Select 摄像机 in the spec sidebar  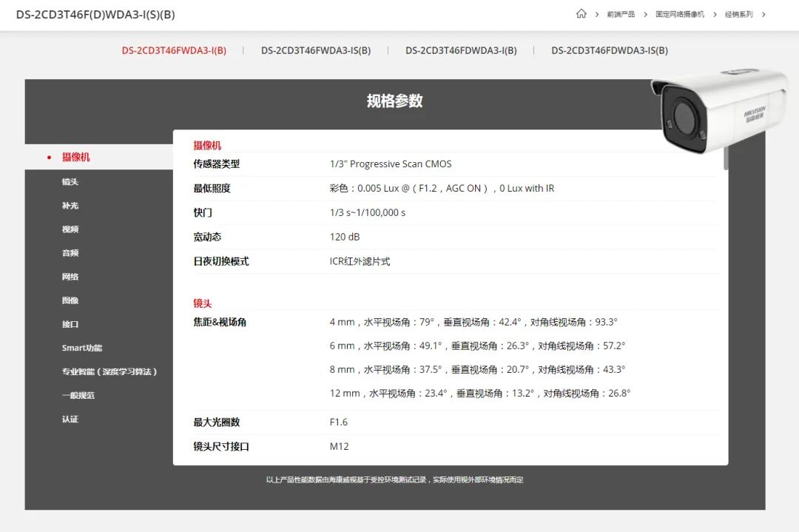pos(75,157)
